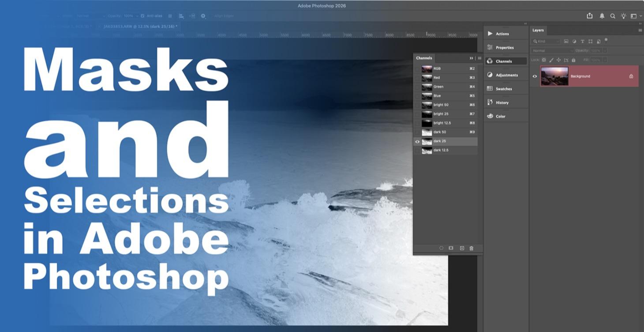Viewport: 644px width, 332px height.
Task: Open the Properties panel
Action: click(506, 47)
